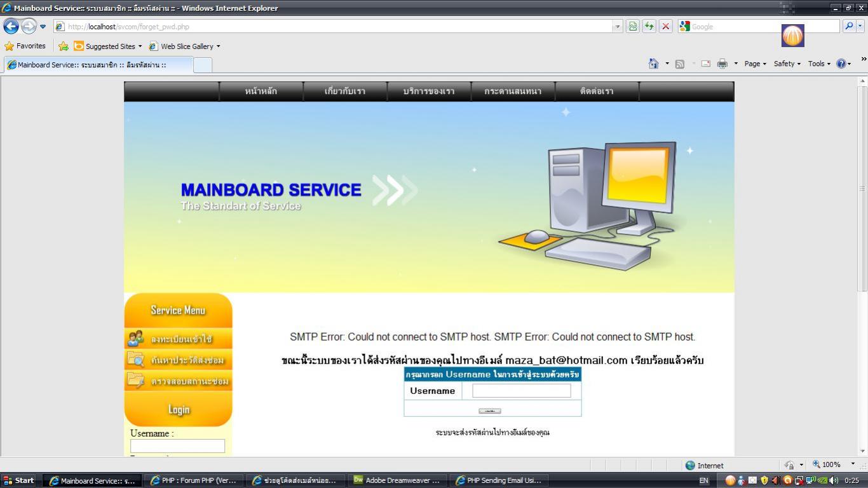Select the Mainboard Service browser tab
This screenshot has width=868, height=488.
tap(98, 65)
